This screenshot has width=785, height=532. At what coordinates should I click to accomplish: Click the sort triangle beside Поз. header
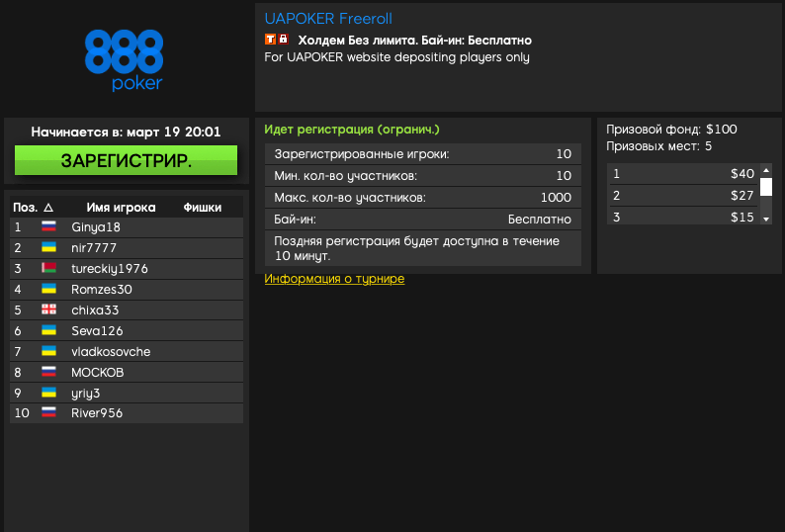click(x=48, y=208)
